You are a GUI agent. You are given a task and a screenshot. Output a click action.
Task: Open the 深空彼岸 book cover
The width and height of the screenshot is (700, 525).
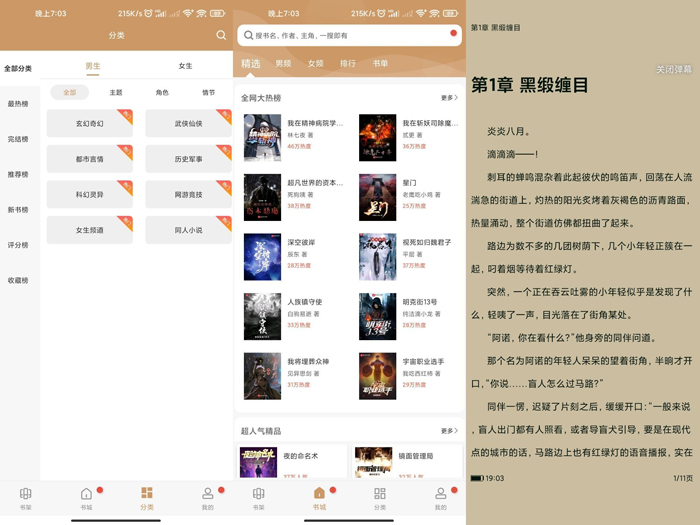point(262,257)
